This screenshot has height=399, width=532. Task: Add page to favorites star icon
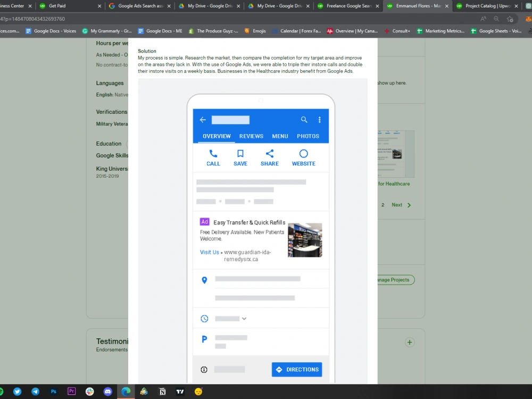pos(510,19)
